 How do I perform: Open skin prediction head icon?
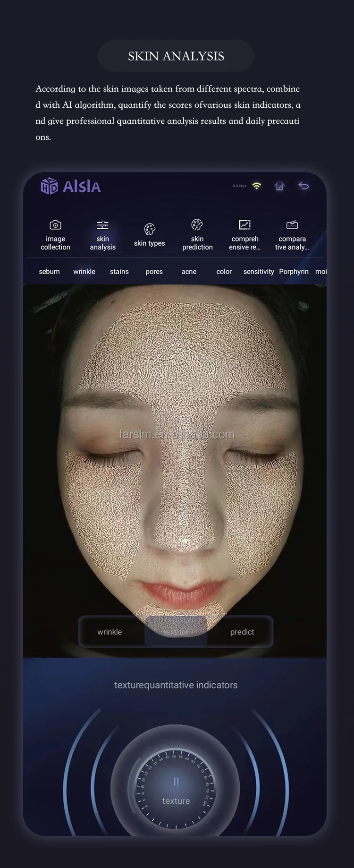197,224
